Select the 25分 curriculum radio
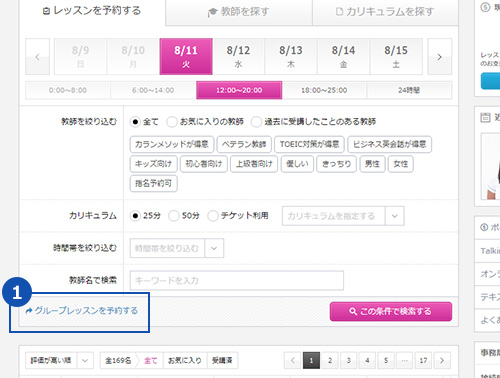The height and width of the screenshot is (378, 500). coord(135,216)
